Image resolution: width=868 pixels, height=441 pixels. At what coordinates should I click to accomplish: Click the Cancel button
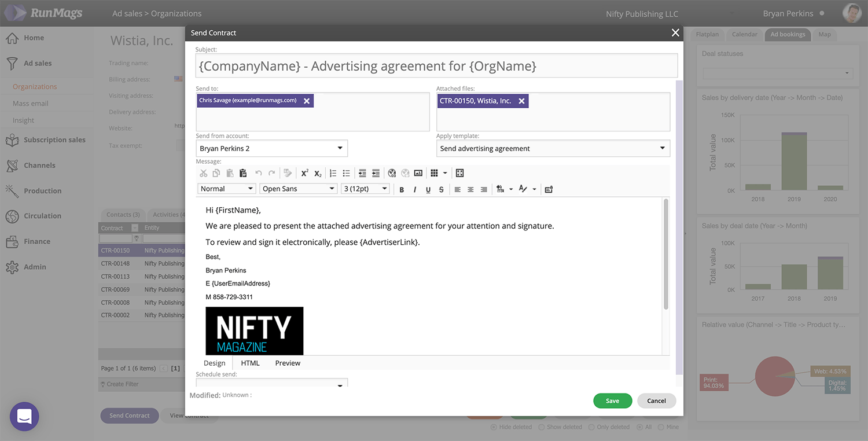(656, 400)
